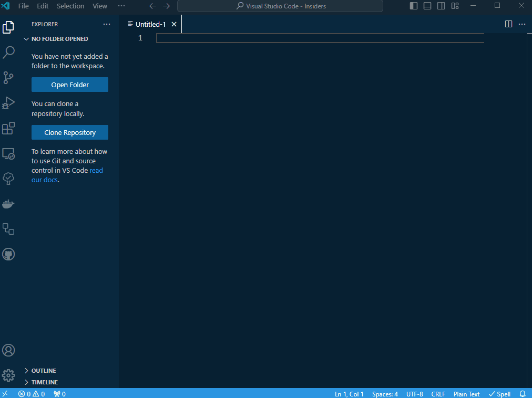Open the Search view icon
Viewport: 532px width, 398px height.
coord(8,53)
